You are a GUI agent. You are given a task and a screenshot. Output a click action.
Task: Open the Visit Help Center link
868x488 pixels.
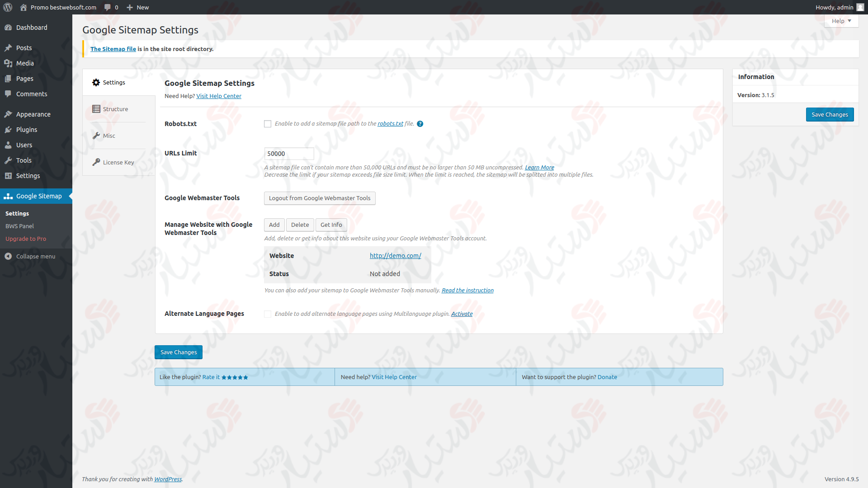pyautogui.click(x=219, y=96)
